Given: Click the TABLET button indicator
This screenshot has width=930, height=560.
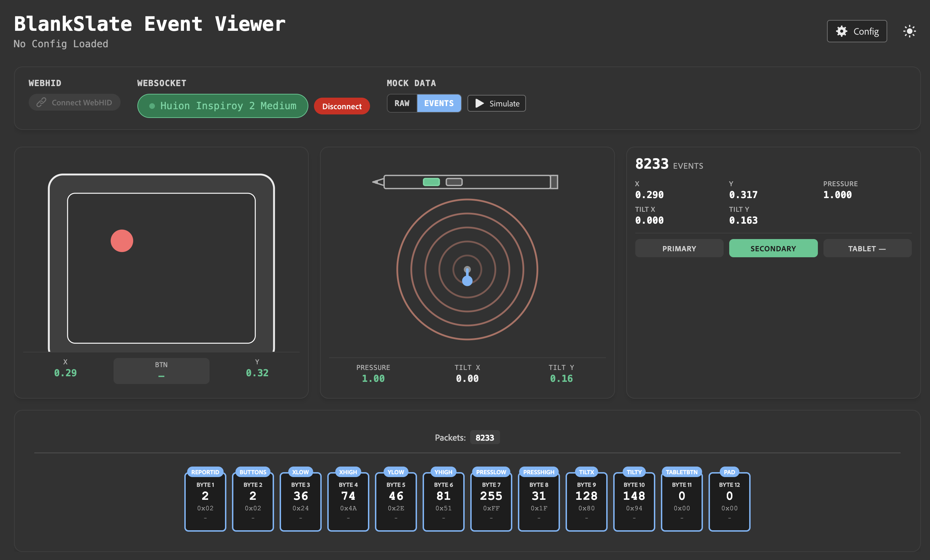Looking at the screenshot, I should (867, 248).
